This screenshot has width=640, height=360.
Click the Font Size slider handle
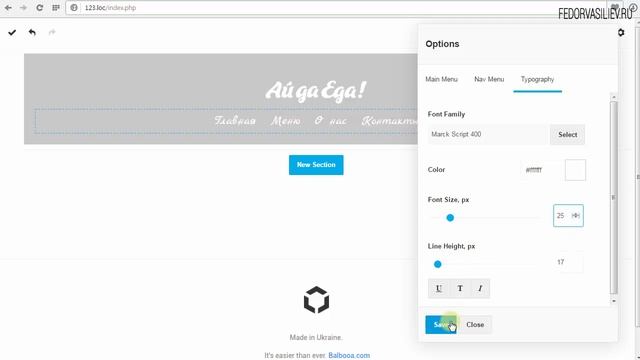(x=450, y=218)
